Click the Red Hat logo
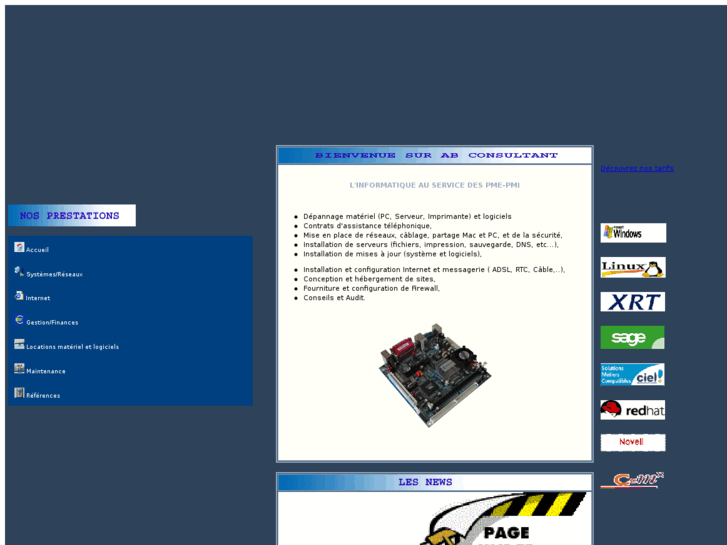 pos(632,409)
